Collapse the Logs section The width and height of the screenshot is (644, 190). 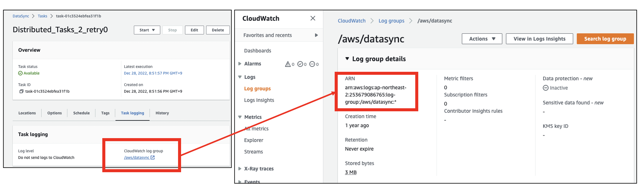point(240,77)
